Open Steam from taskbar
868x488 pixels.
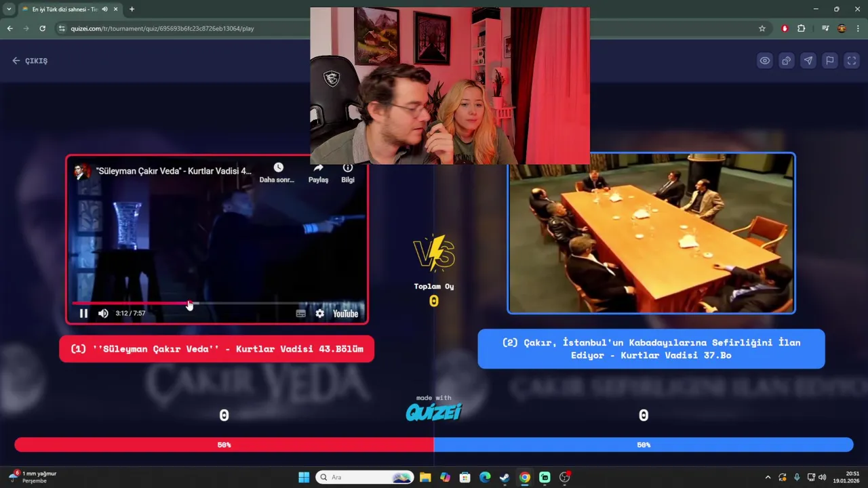(505, 477)
